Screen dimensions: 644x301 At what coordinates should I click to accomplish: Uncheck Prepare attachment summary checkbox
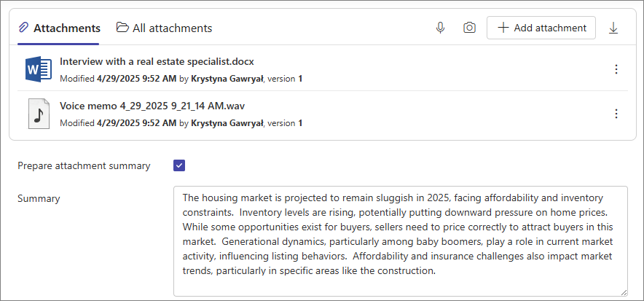point(179,165)
